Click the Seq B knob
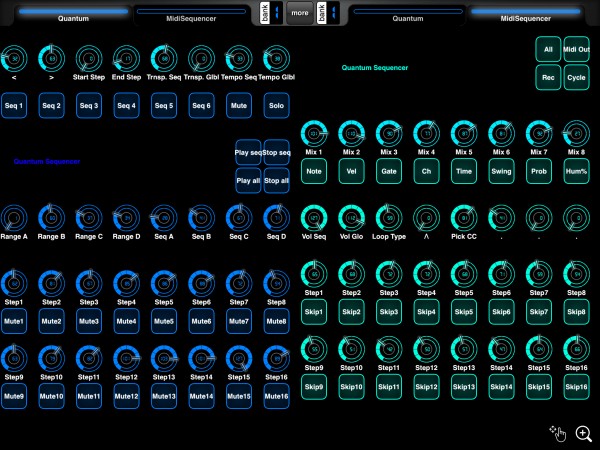The width and height of the screenshot is (600, 450). (201, 218)
